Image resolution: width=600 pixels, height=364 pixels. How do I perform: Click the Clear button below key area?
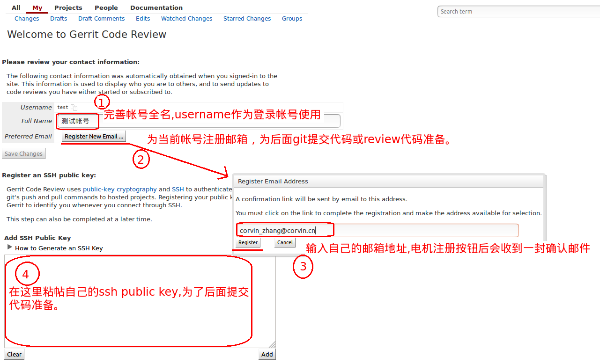point(14,355)
